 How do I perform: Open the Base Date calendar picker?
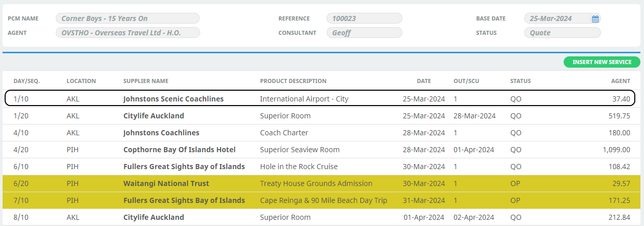595,19
